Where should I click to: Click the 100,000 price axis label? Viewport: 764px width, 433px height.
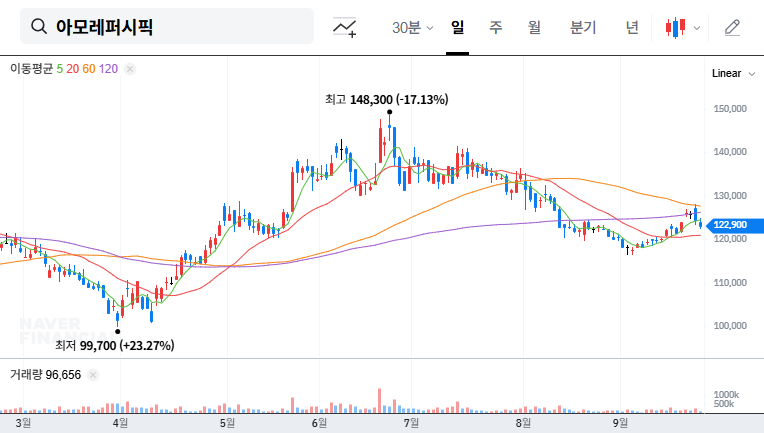(730, 326)
